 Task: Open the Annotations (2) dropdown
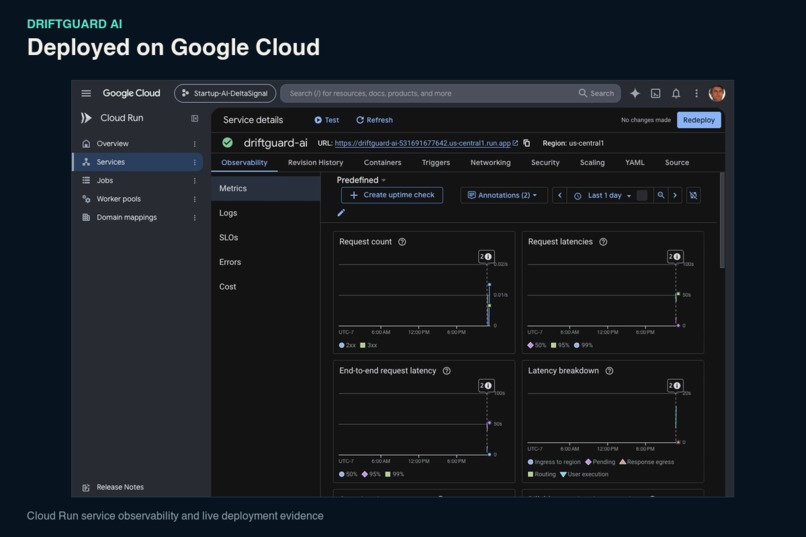[x=503, y=195]
